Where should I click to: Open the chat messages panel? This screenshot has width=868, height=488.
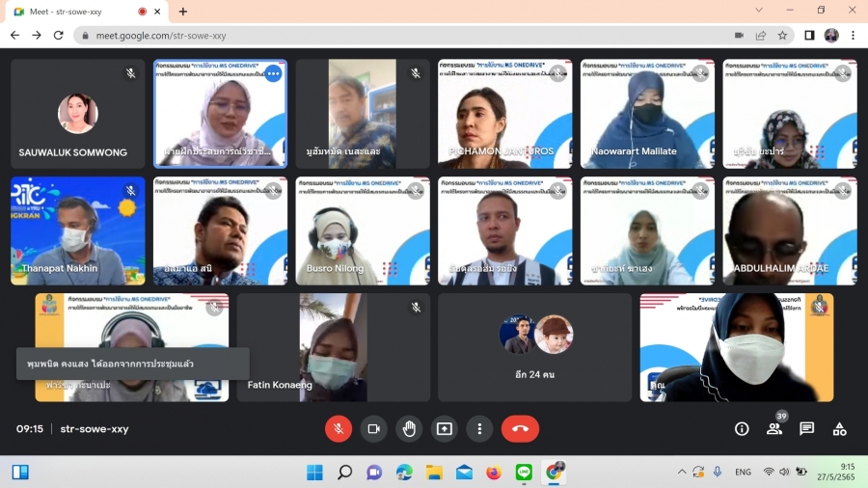click(807, 429)
